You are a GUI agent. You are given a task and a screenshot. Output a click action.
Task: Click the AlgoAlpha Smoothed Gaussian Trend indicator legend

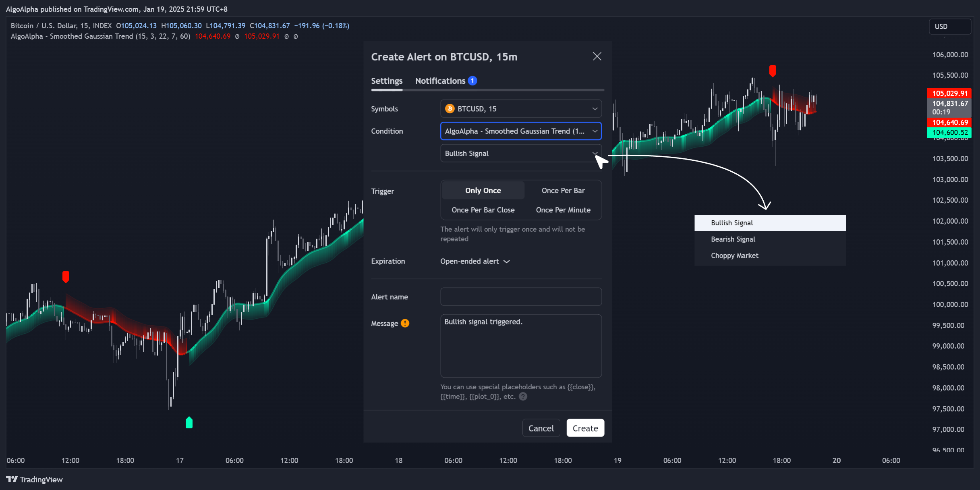[100, 36]
